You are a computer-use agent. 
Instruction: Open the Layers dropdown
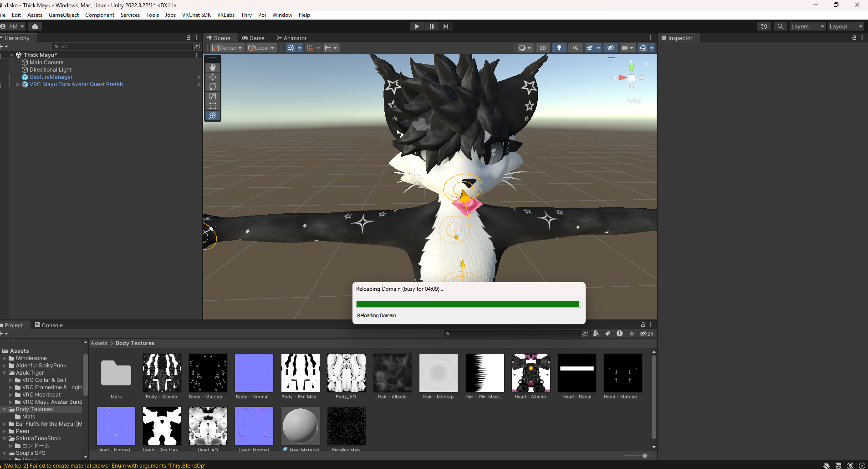[x=807, y=26]
